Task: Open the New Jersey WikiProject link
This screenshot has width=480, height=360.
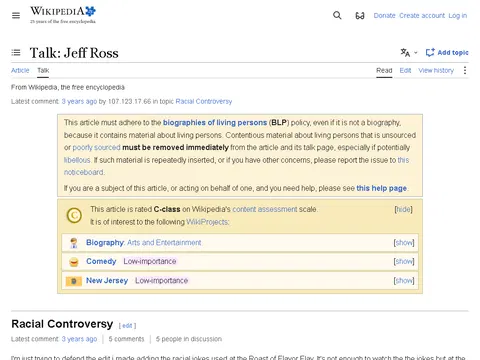Action: click(107, 281)
